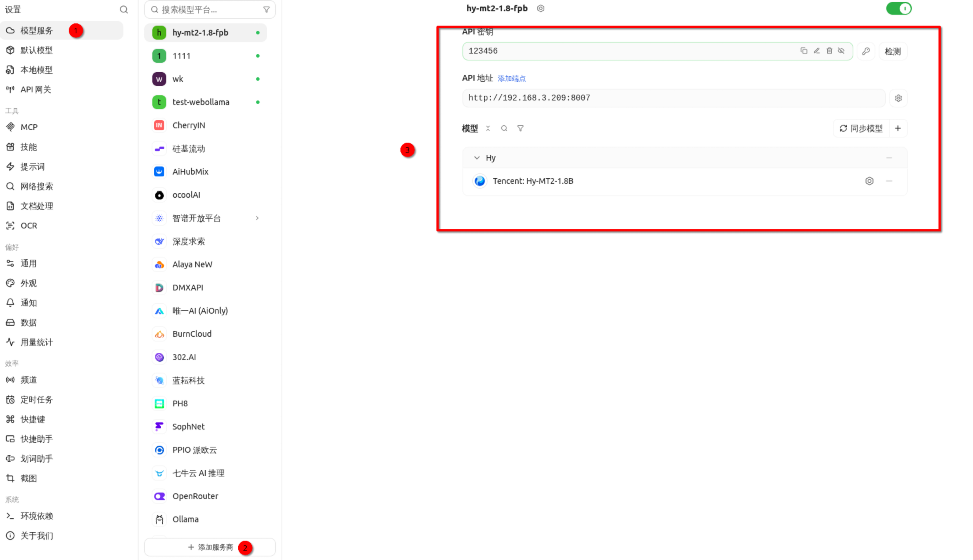Select the test-webollama provider

[x=206, y=102]
